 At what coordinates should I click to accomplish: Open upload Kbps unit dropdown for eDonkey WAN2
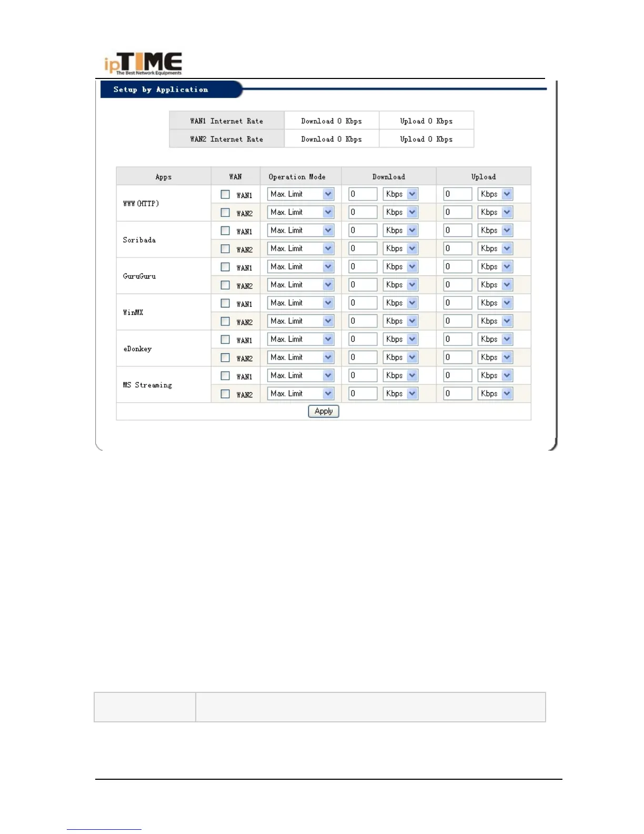(495, 358)
